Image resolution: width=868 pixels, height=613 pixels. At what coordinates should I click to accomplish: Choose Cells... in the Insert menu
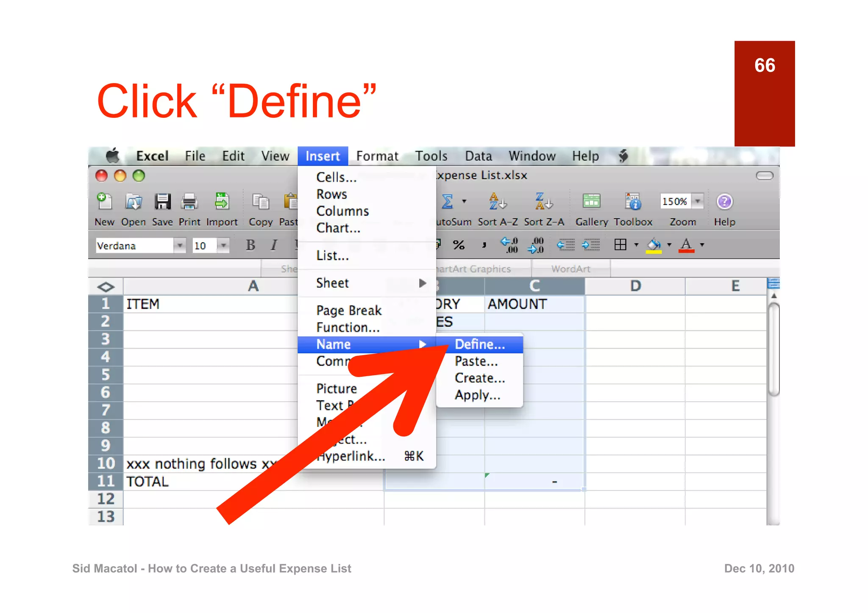point(367,177)
